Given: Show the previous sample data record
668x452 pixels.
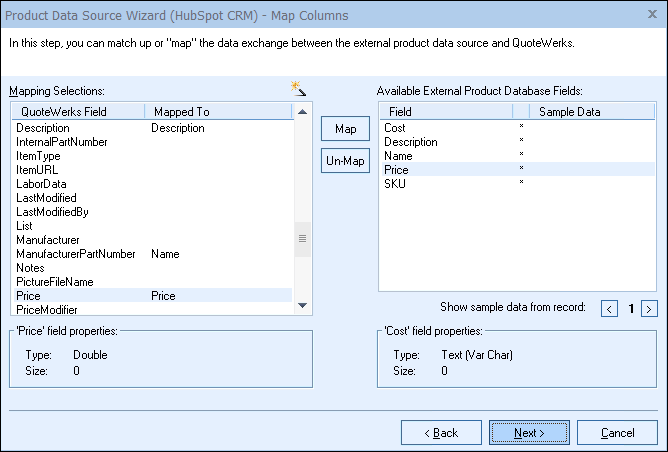Looking at the screenshot, I should pyautogui.click(x=610, y=308).
